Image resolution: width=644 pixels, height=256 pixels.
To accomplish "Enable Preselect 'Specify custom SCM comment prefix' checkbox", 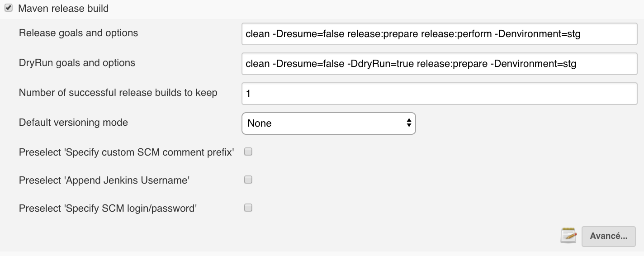I will [248, 152].
